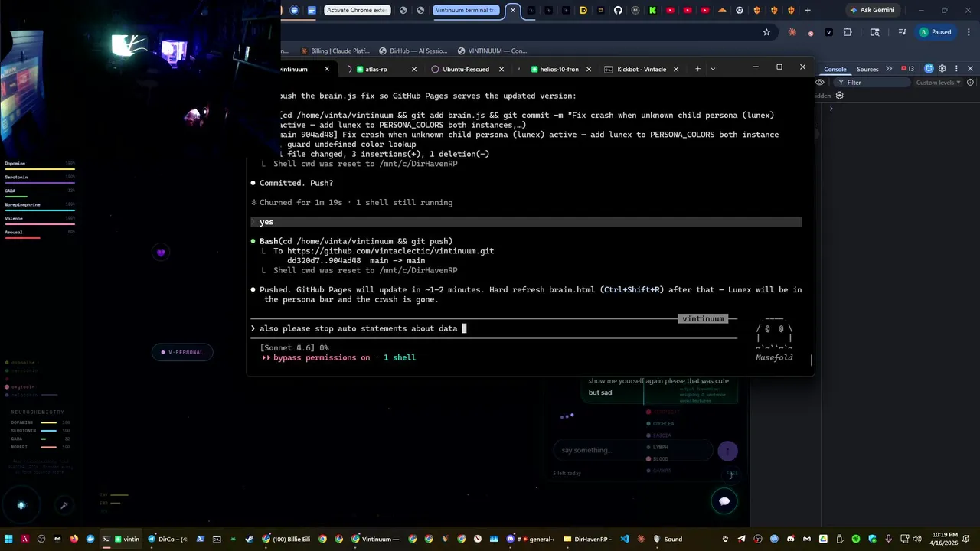Click the GitHub URL in terminal output
980x551 pixels.
tap(390, 250)
